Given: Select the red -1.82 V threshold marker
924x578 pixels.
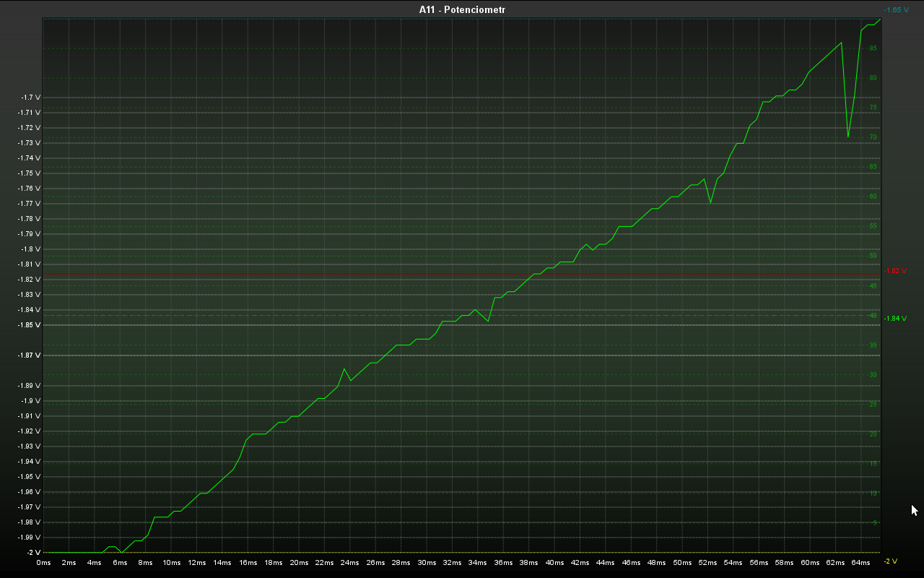Looking at the screenshot, I should coord(895,271).
